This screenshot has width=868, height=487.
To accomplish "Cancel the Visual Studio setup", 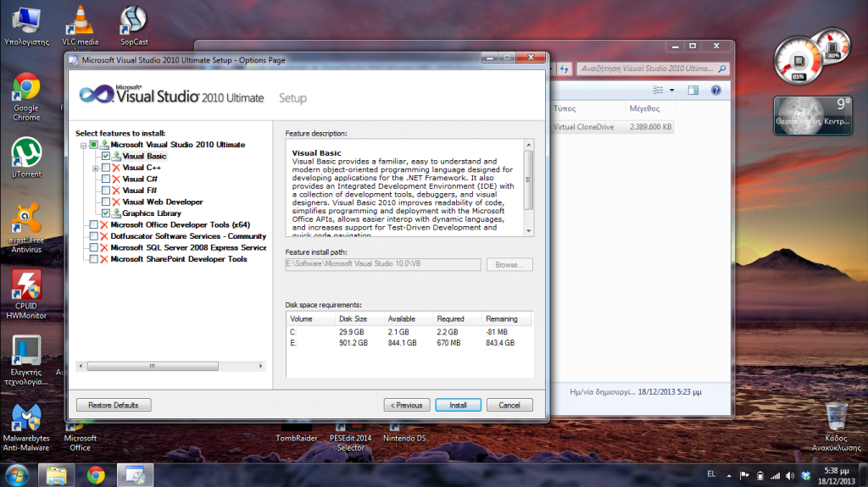I will [509, 405].
